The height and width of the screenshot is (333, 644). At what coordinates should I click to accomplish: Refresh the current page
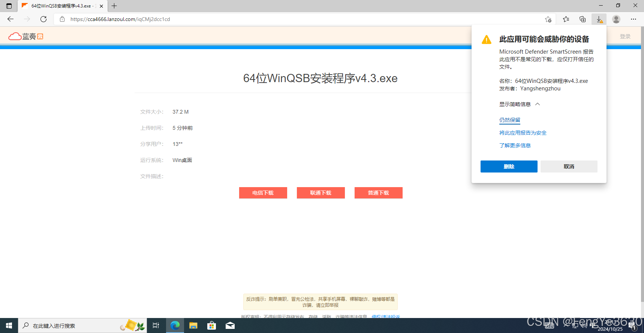[43, 19]
